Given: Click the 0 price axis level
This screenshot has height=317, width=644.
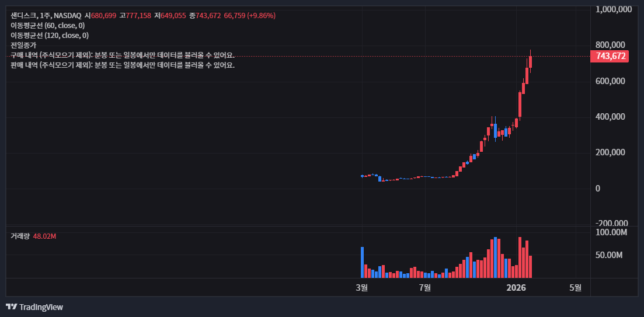Looking at the screenshot, I should [598, 188].
